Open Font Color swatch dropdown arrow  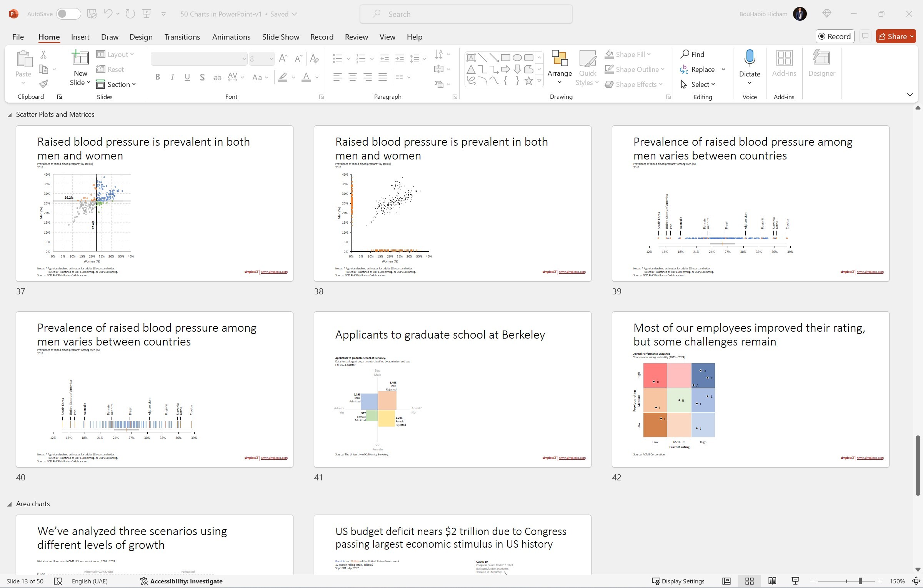(317, 77)
